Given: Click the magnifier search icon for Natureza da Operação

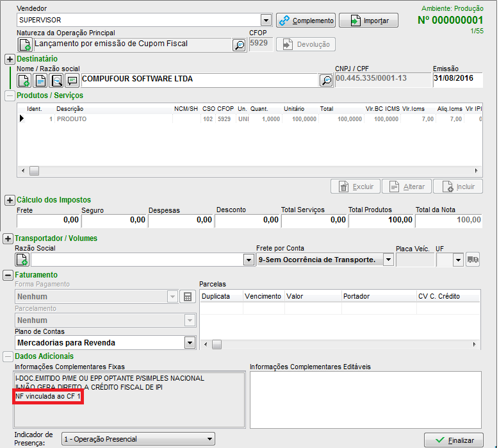Looking at the screenshot, I should 238,44.
